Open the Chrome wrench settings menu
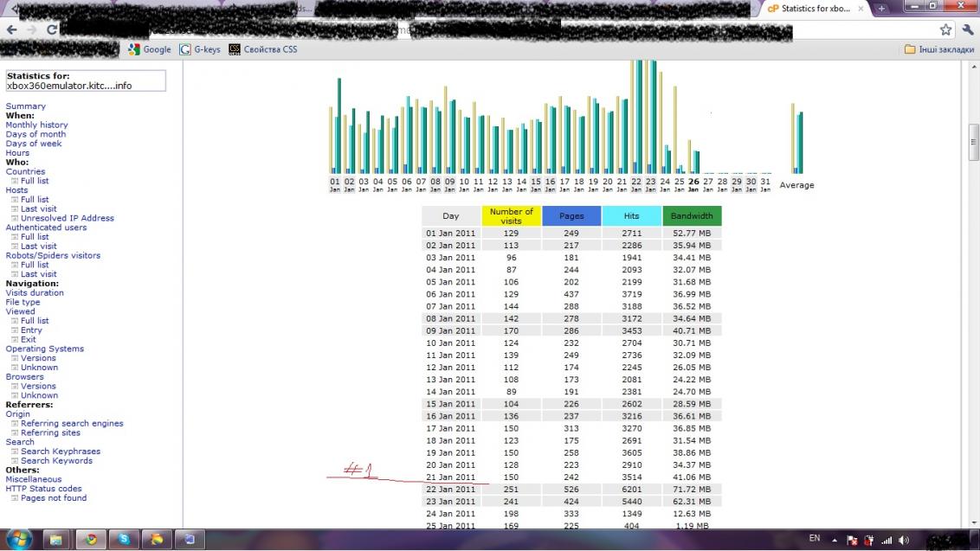Viewport: 980px width, 551px height. 968,29
